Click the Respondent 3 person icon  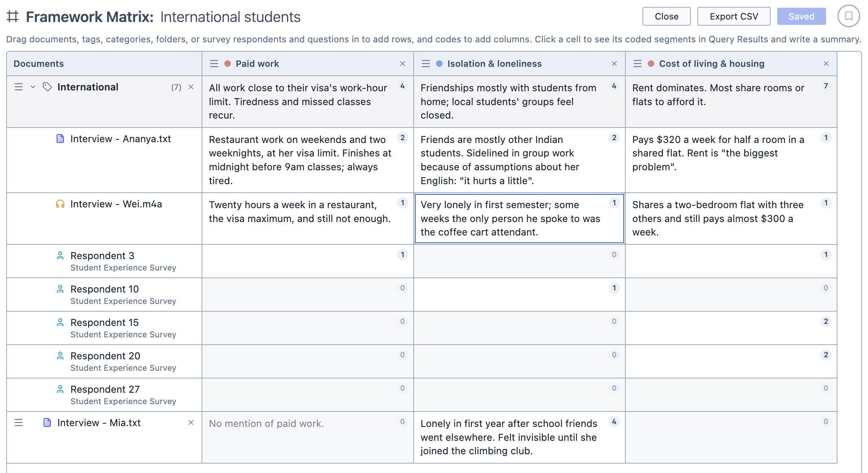(60, 255)
